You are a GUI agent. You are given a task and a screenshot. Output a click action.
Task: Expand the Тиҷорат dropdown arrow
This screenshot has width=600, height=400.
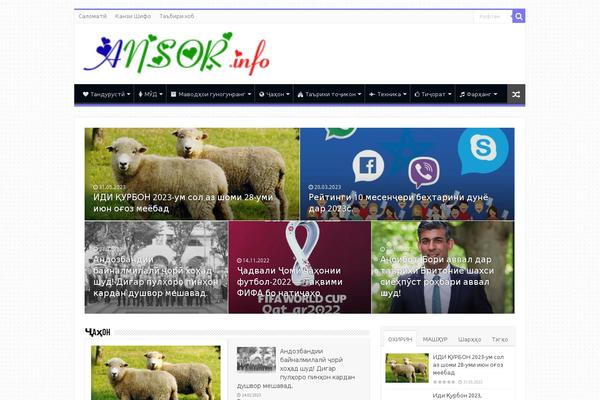[x=450, y=94]
